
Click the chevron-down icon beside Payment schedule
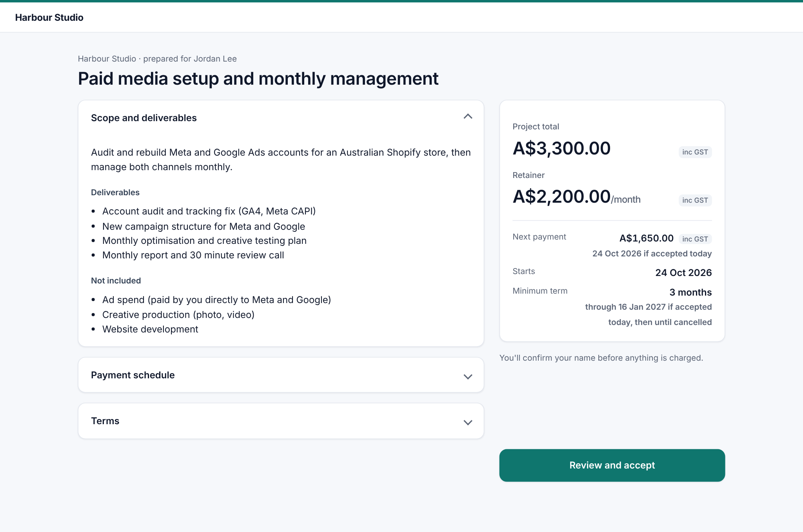pyautogui.click(x=468, y=377)
